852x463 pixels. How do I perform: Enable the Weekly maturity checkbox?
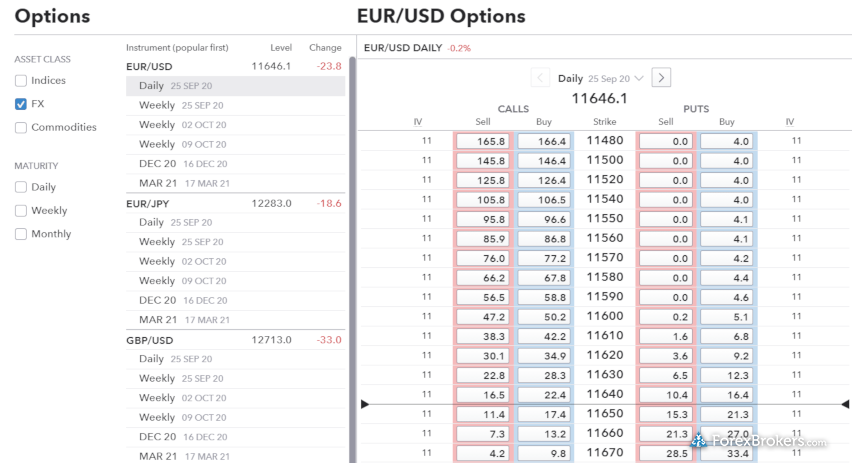(21, 211)
